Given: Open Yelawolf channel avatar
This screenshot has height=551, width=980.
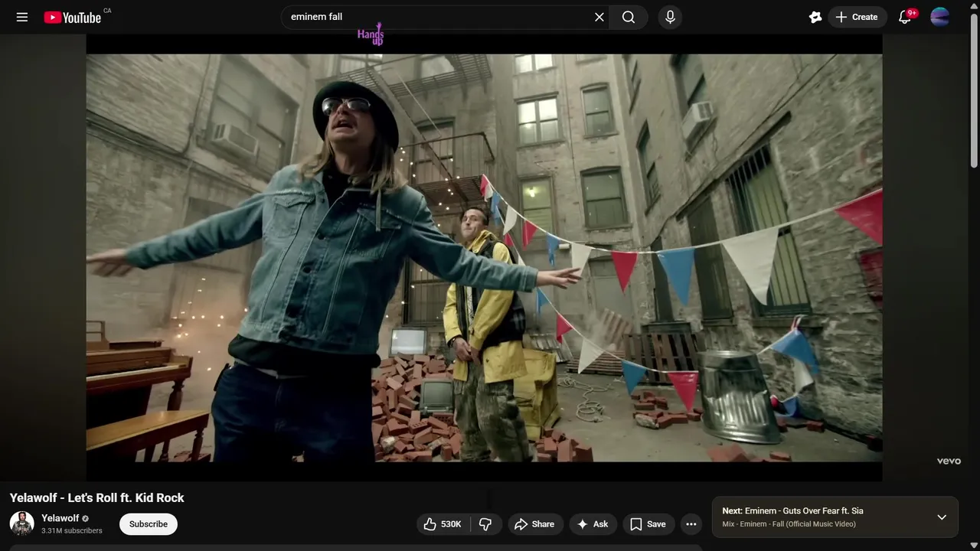Looking at the screenshot, I should click(x=22, y=524).
